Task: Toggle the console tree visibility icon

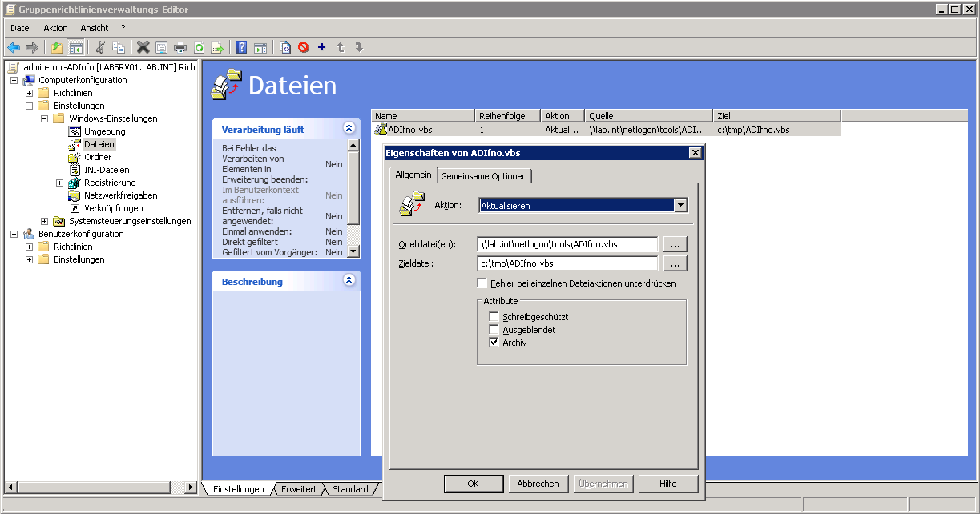Action: tap(75, 47)
